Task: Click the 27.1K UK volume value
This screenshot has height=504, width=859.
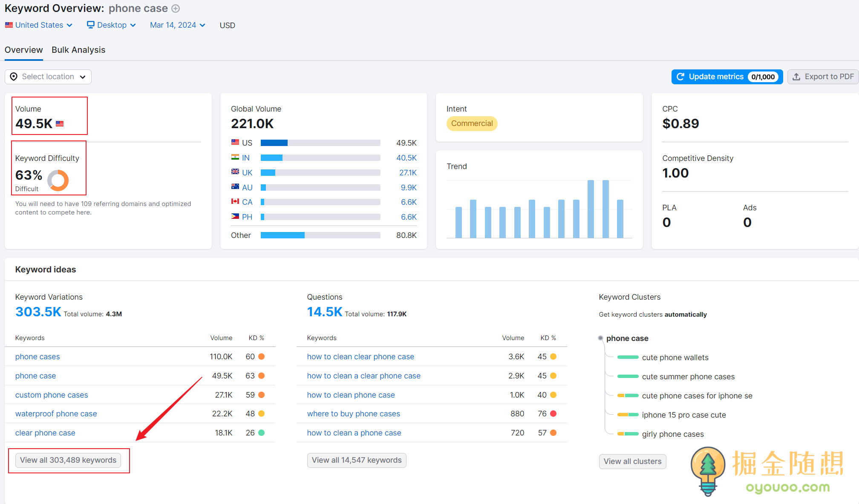Action: tap(408, 173)
